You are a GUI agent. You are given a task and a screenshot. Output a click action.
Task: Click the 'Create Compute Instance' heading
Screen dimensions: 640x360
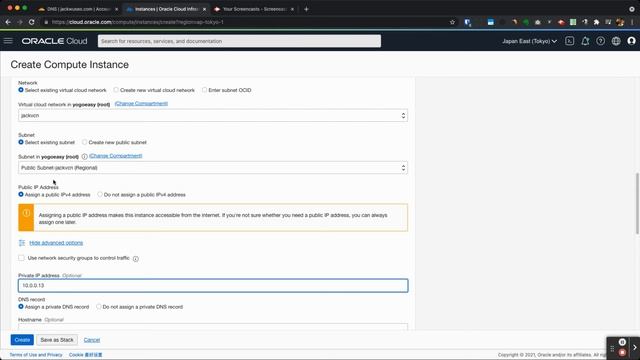tap(69, 64)
